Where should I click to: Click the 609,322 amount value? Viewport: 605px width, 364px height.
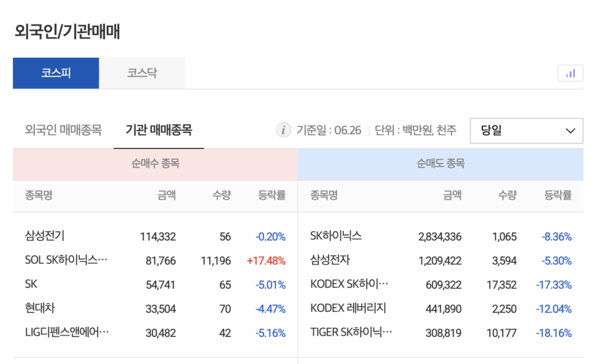[x=443, y=285]
